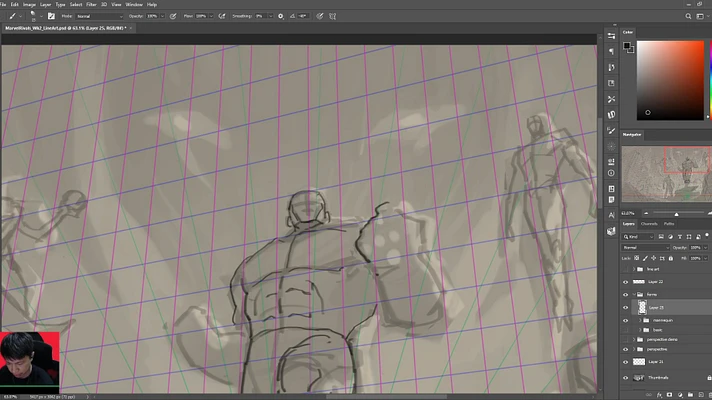712x400 pixels.
Task: Open the Image menu
Action: [29, 5]
